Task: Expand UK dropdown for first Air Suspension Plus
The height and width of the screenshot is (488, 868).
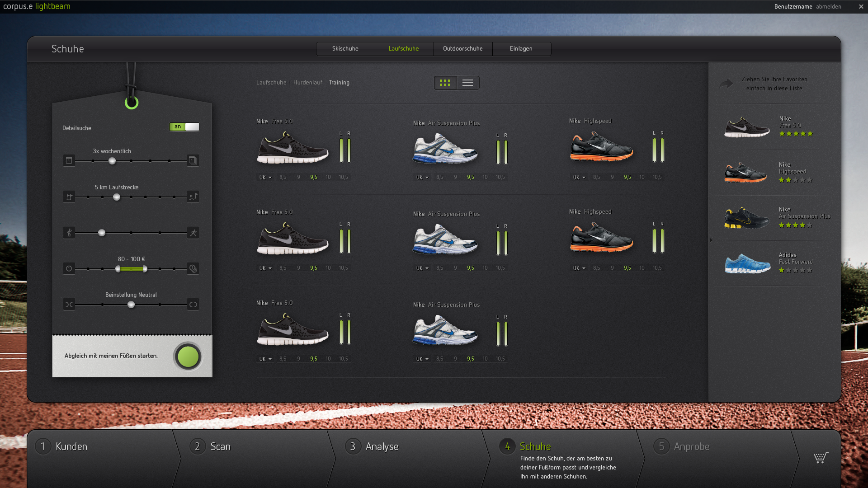Action: click(422, 178)
